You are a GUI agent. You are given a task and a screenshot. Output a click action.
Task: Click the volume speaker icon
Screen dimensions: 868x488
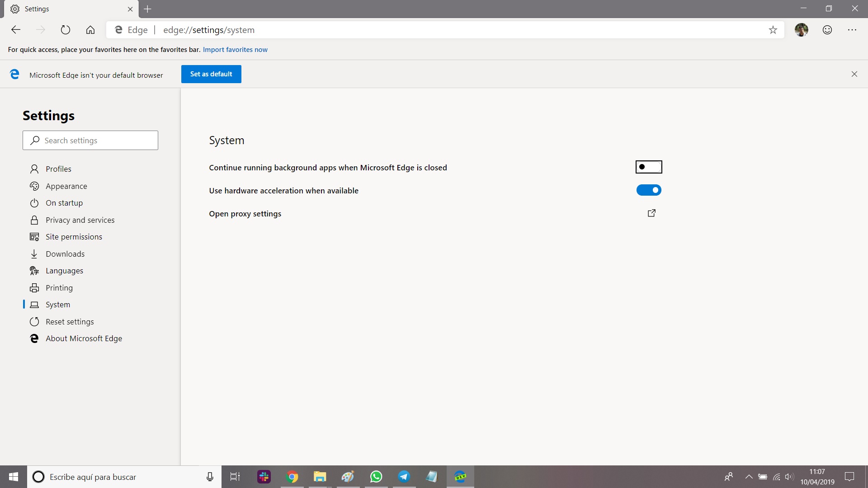[789, 477]
